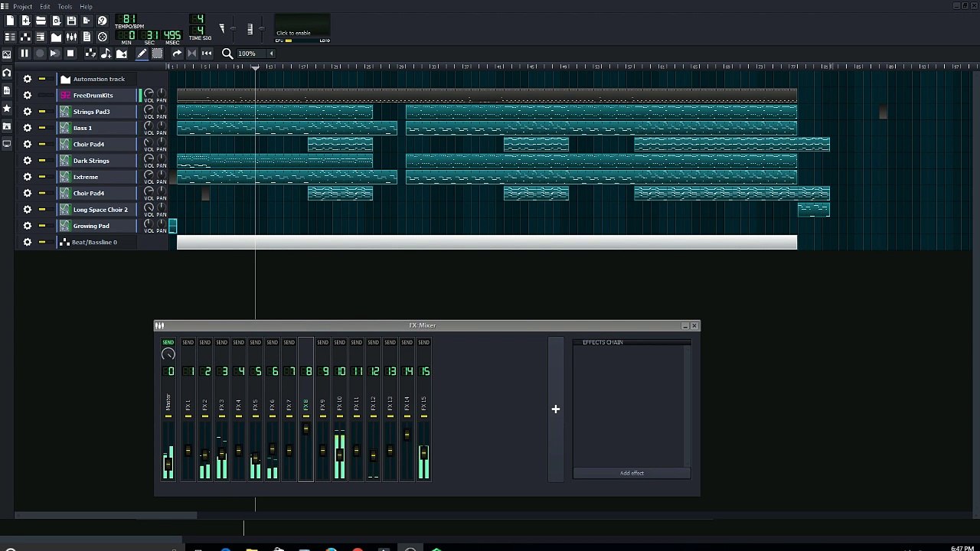Open the FX Mixer from the main toolbar
Viewport: 980px width, 551px height.
(71, 37)
